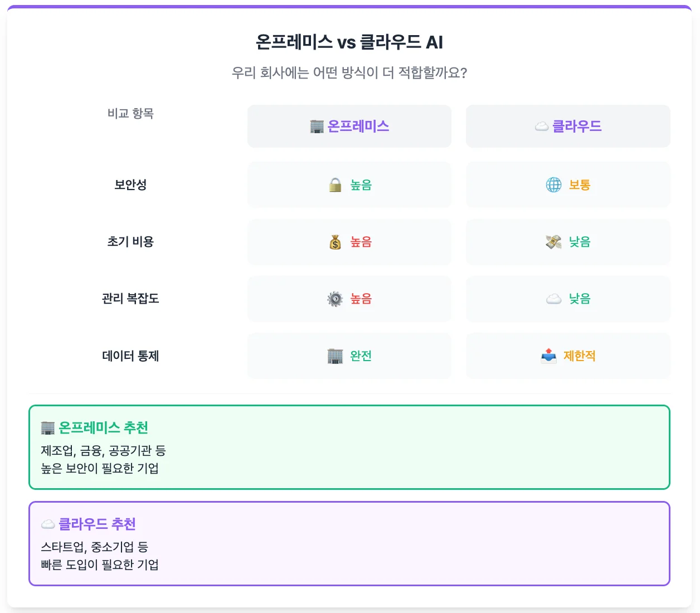Click the cloud icon in 관리 복잡도 row
700x613 pixels.
click(553, 299)
